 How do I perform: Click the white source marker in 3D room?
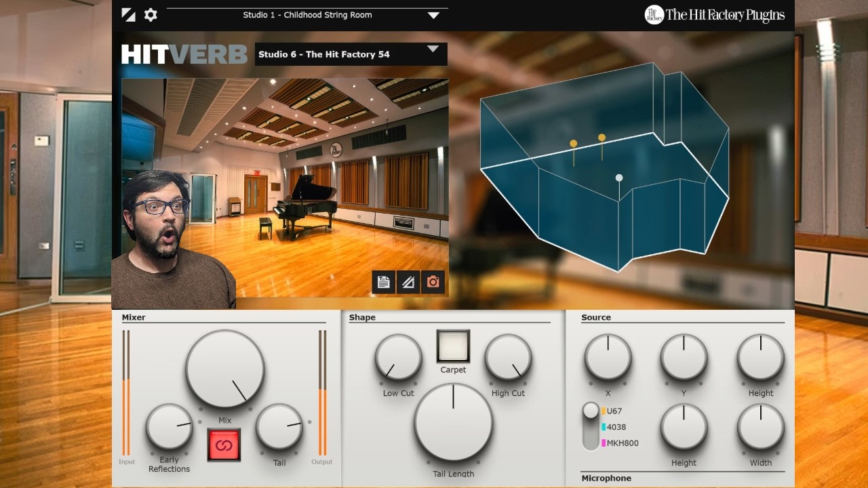[x=618, y=178]
